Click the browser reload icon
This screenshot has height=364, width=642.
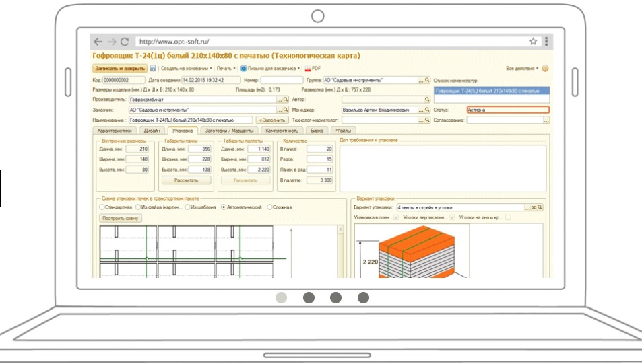[x=125, y=42]
